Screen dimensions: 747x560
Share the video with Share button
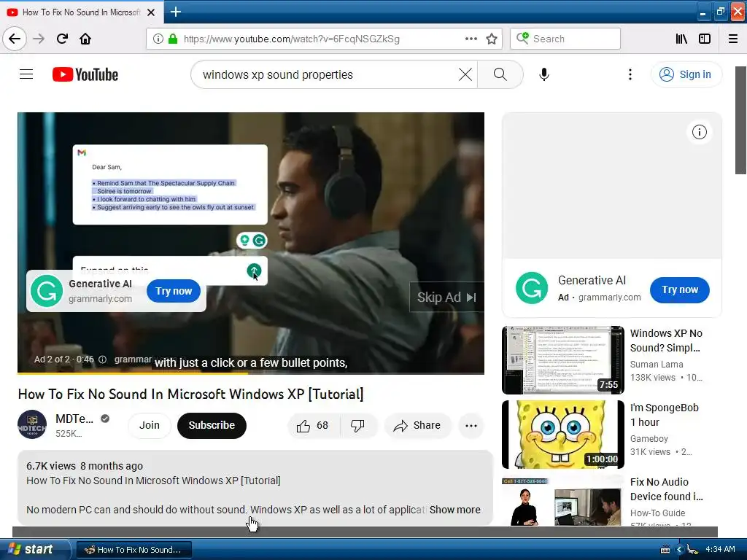(417, 425)
